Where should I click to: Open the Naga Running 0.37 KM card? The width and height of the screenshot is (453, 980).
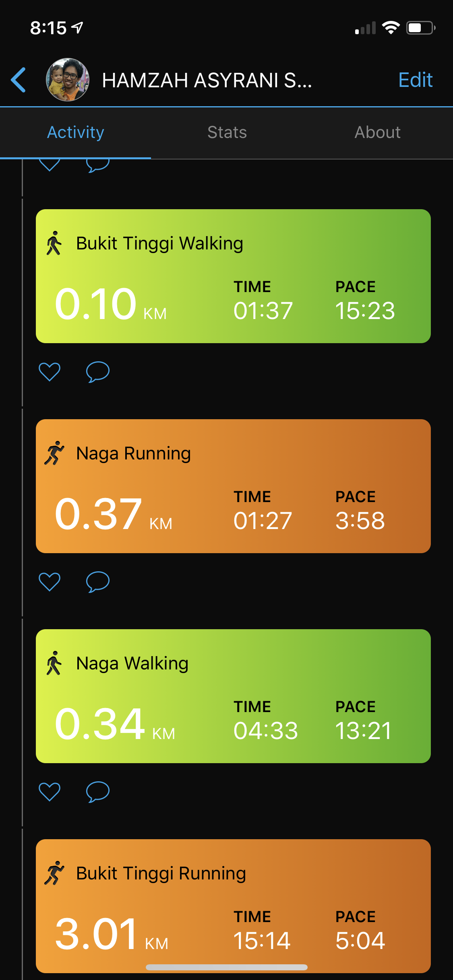point(233,486)
